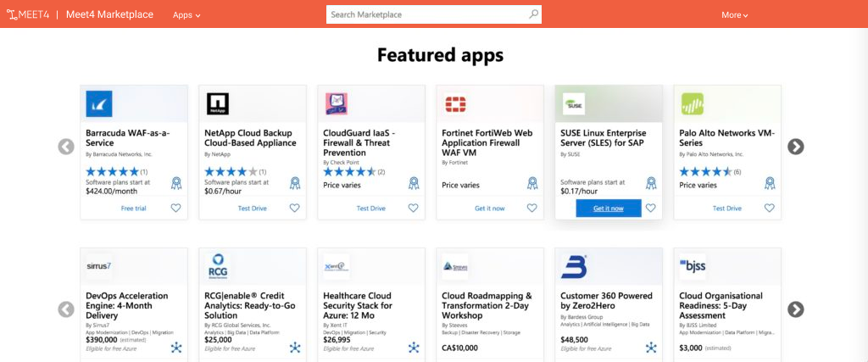Favorite CloudGuard IaaS with heart icon
This screenshot has width=868, height=362.
pos(413,208)
